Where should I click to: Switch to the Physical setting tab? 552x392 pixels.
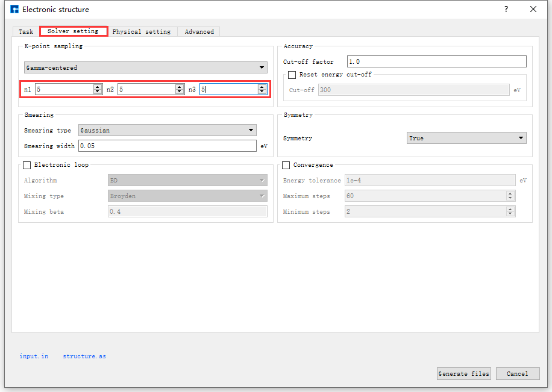141,31
